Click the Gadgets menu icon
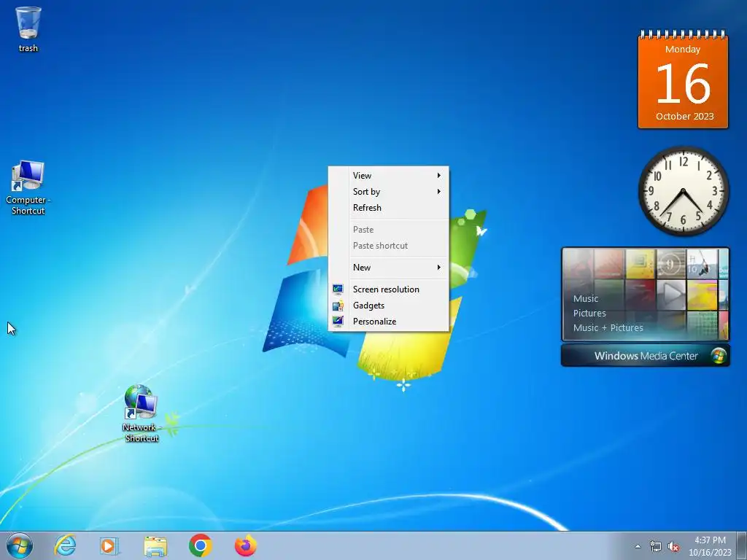 pyautogui.click(x=338, y=306)
